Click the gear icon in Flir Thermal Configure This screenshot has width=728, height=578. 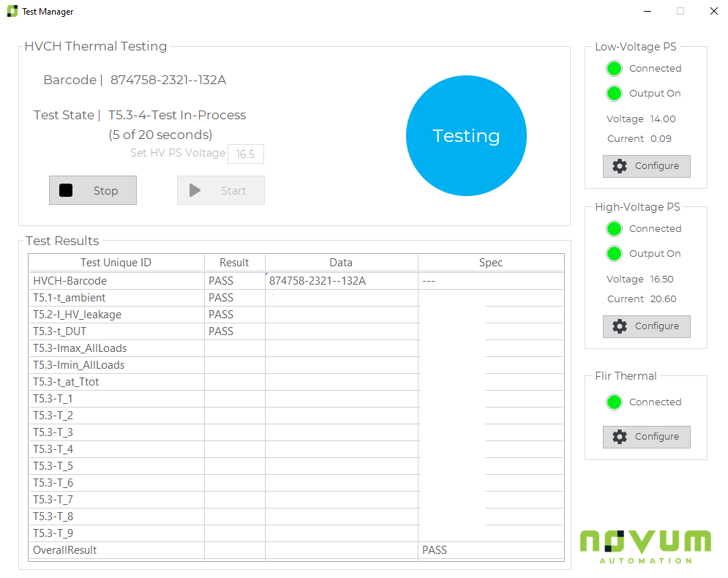620,437
